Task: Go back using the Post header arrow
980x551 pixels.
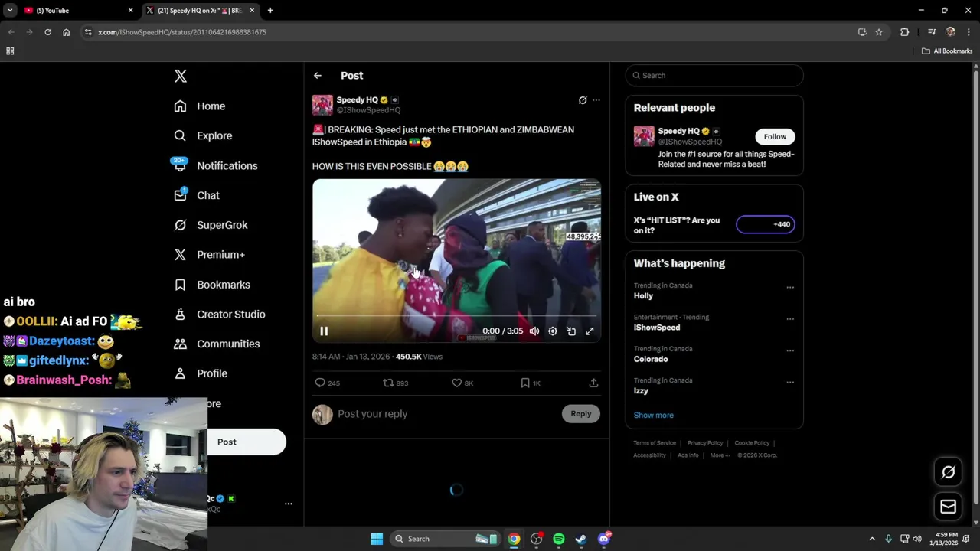Action: [x=318, y=76]
